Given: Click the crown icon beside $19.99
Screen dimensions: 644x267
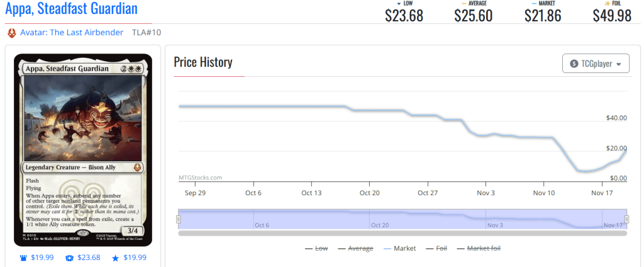Looking at the screenshot, I should (x=23, y=258).
